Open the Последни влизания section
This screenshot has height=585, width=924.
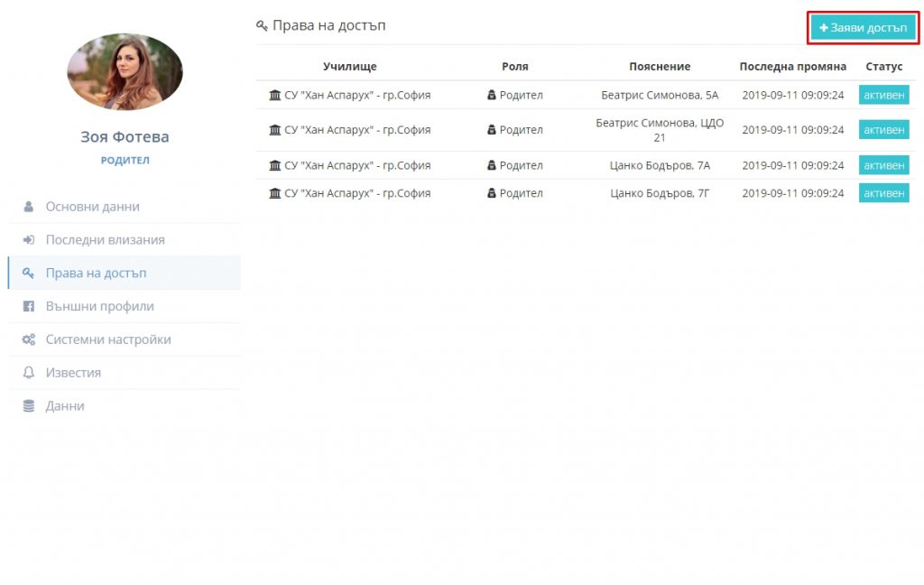click(125, 240)
